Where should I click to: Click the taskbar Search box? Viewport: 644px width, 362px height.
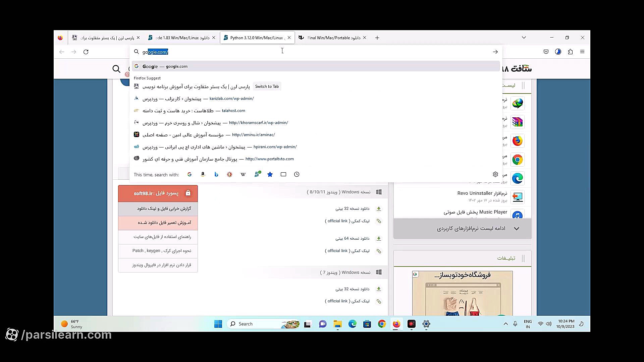click(263, 324)
